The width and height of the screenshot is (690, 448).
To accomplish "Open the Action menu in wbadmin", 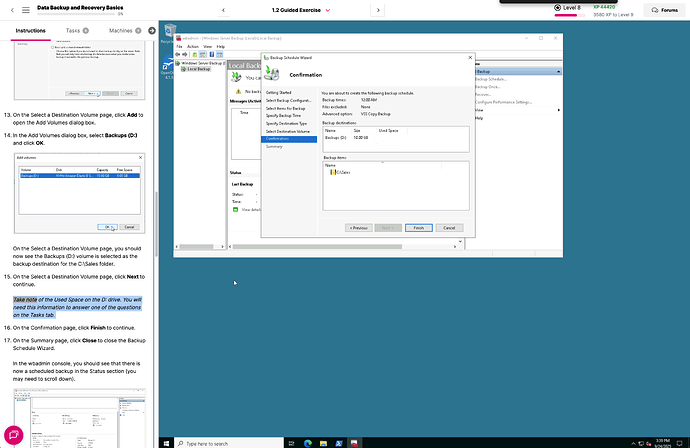I will point(194,46).
